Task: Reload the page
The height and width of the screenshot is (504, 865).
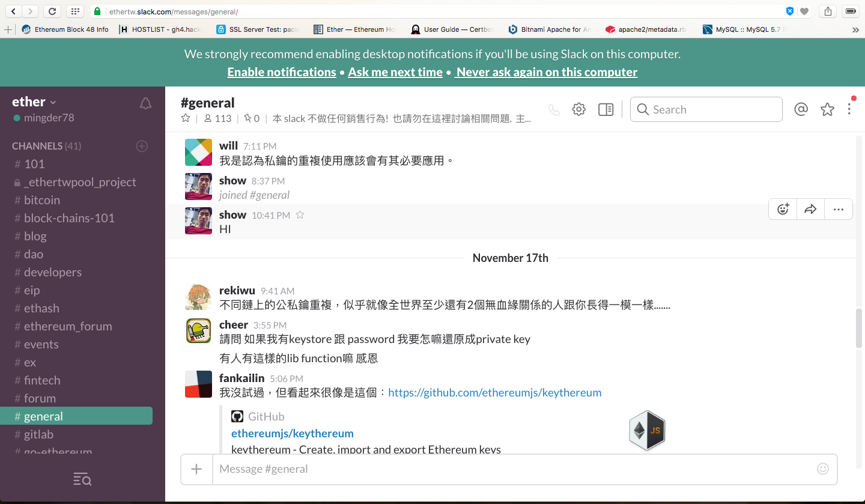Action: click(x=52, y=11)
